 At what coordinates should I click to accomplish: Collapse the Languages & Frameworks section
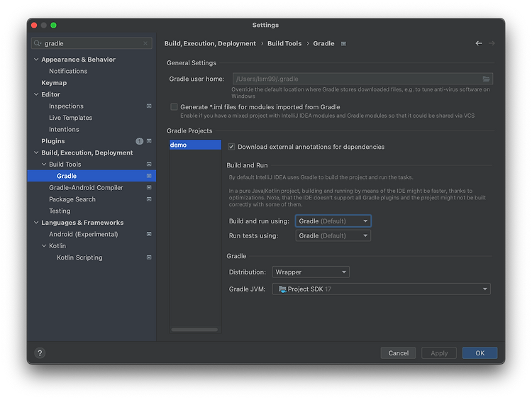click(x=36, y=223)
